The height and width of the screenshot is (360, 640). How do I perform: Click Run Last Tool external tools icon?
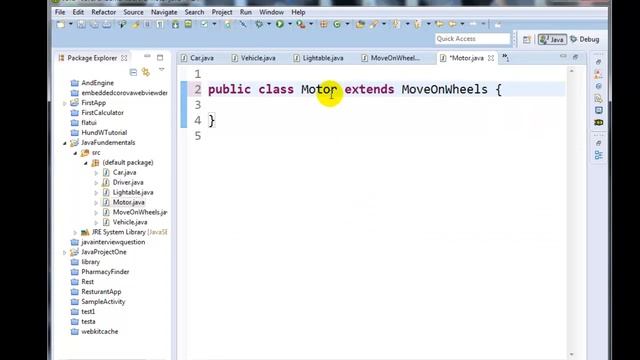[x=301, y=24]
